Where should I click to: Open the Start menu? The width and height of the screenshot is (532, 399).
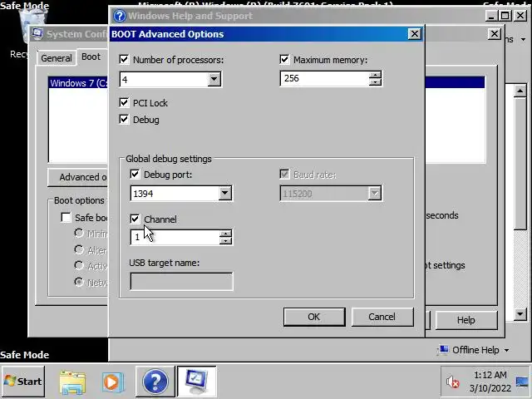coord(23,382)
